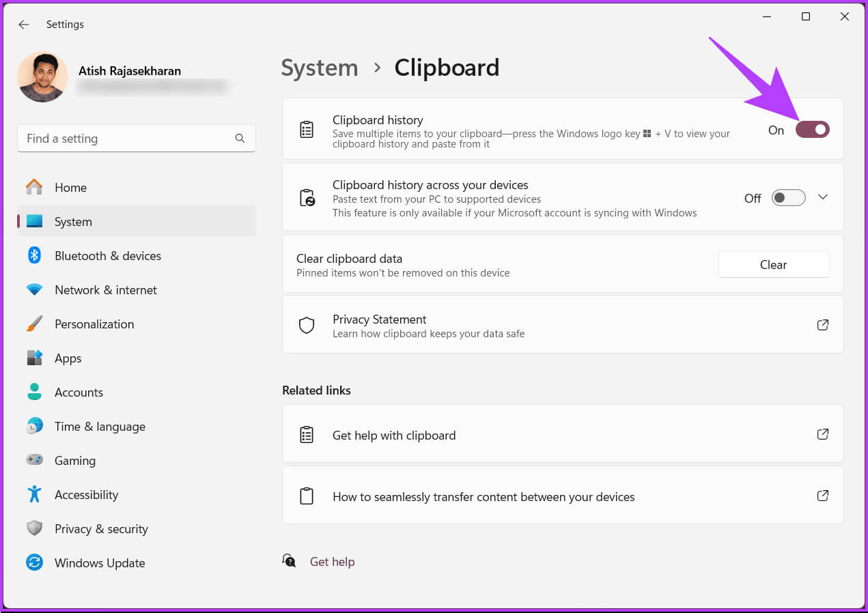Open How to seamlessly transfer content link
Screen dimensions: 868x613
(x=563, y=496)
